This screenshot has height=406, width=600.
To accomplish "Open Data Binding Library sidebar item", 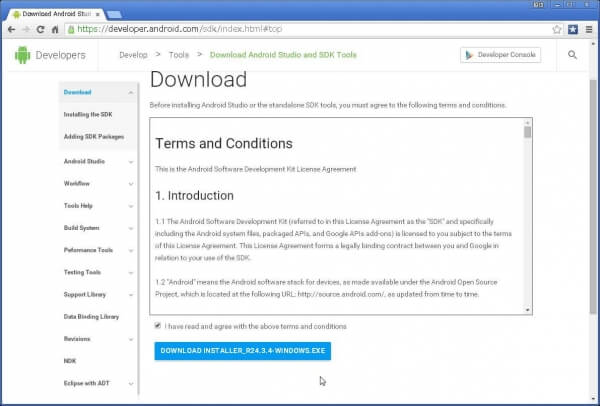I will (91, 316).
